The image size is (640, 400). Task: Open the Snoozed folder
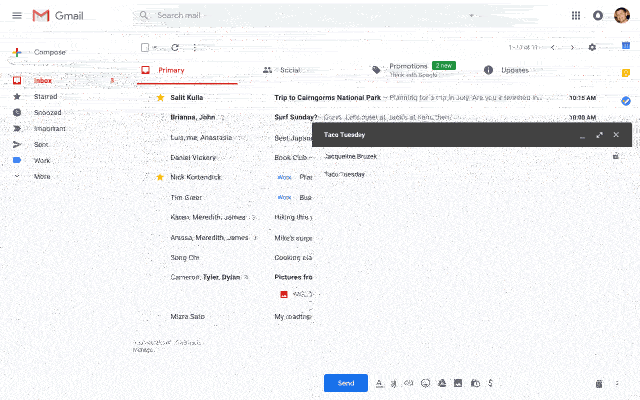coord(47,113)
